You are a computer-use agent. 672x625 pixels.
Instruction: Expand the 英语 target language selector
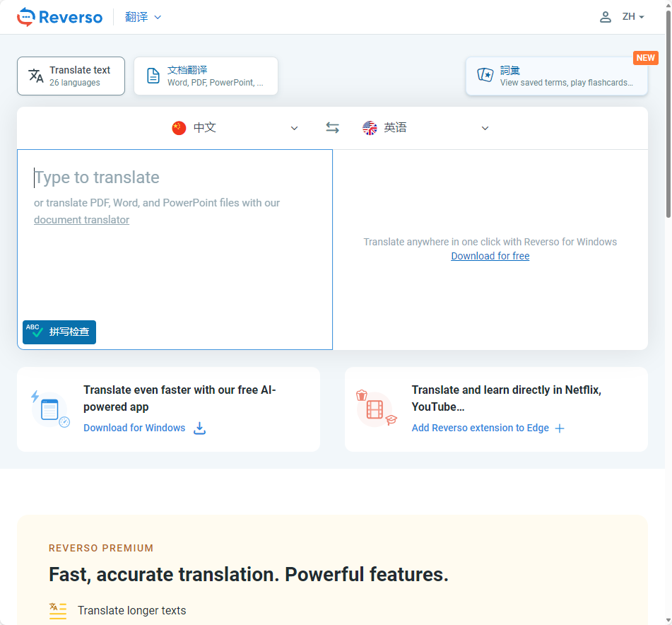click(x=425, y=128)
